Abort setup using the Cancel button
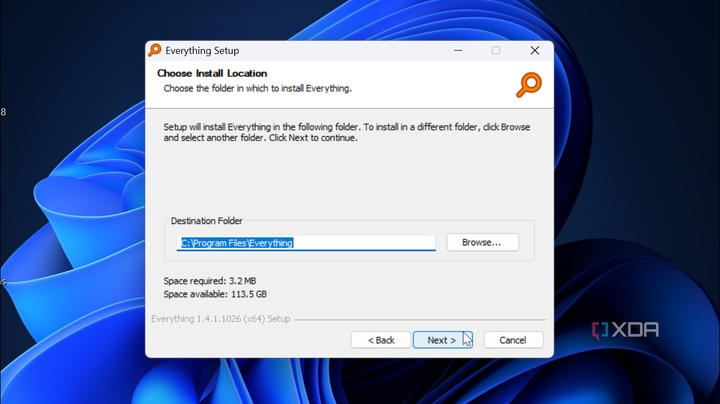The image size is (720, 404). [513, 340]
